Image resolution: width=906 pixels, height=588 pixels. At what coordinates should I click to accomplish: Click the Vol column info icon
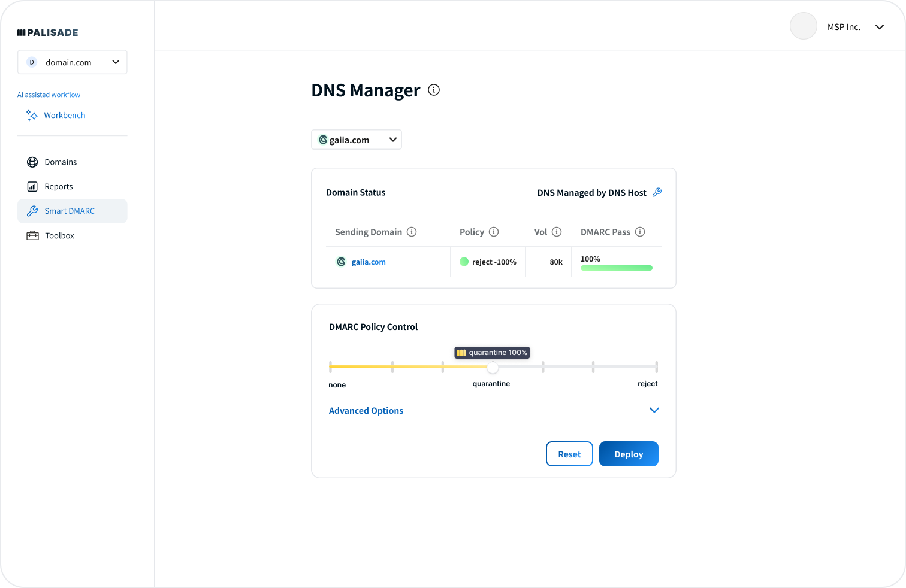557,232
